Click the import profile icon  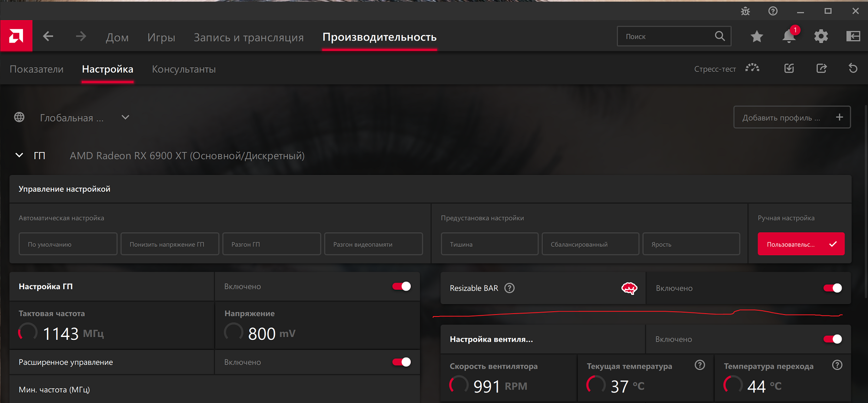(x=789, y=68)
